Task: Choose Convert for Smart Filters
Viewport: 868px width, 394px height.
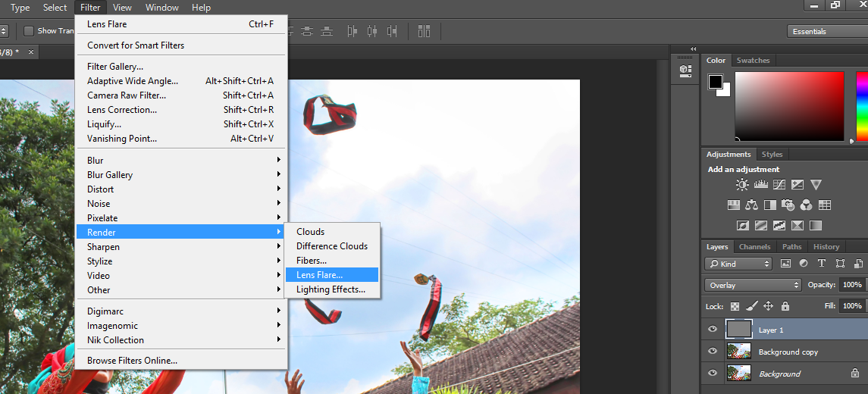Action: click(182, 45)
